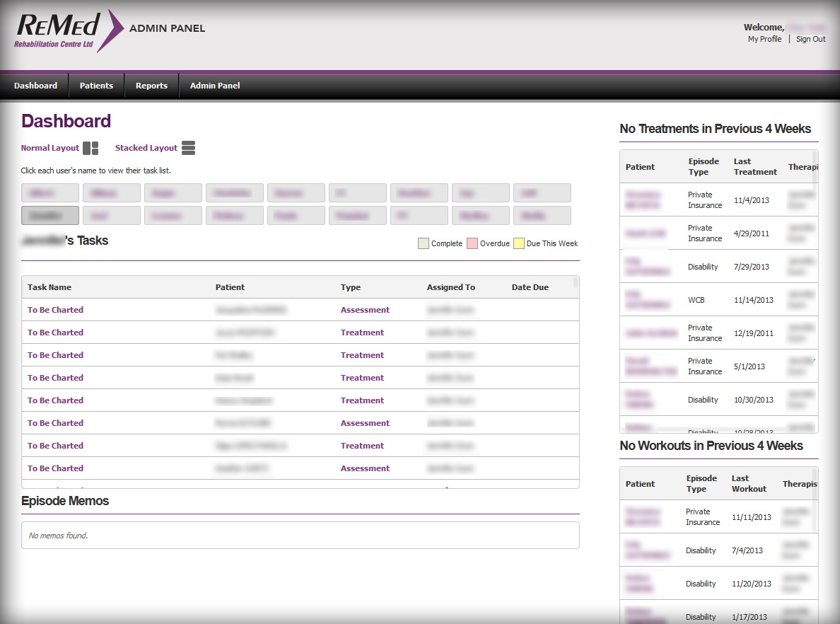
Task: Click the No Treatments in Previous 4 Weeks heading
Action: [715, 129]
